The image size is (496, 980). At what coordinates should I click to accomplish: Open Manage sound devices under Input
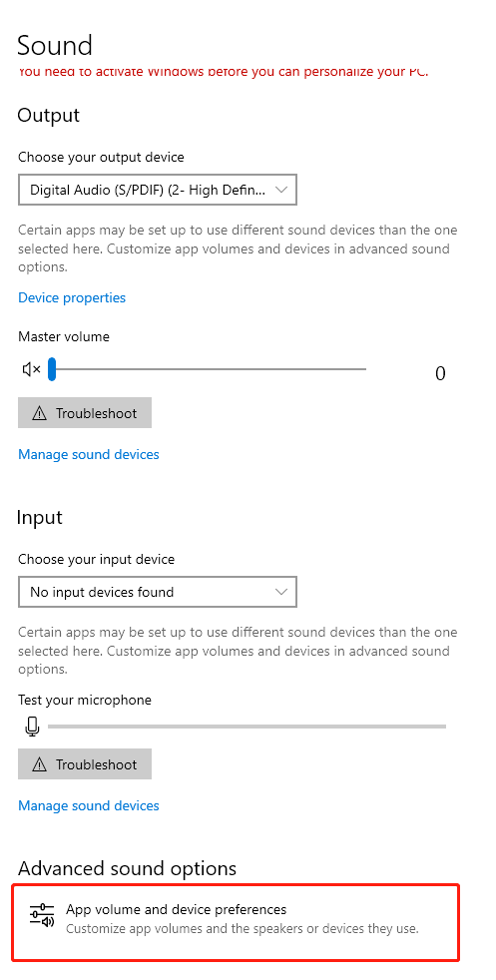click(89, 805)
